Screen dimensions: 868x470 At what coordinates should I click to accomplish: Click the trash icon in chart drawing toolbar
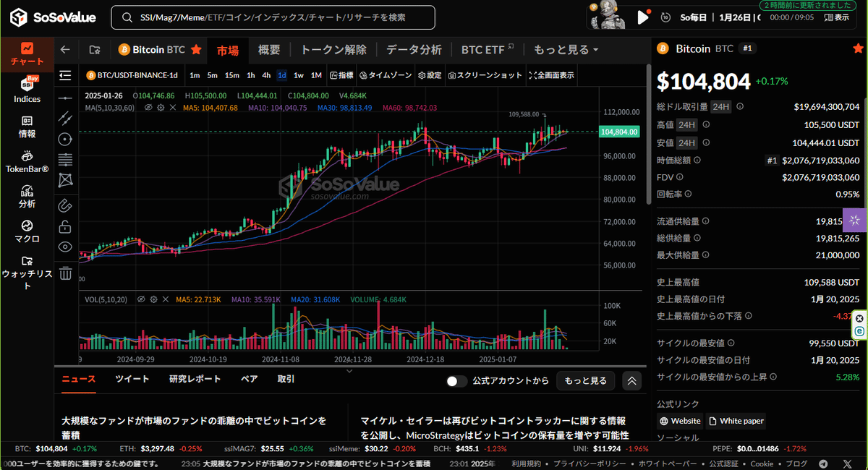point(66,273)
